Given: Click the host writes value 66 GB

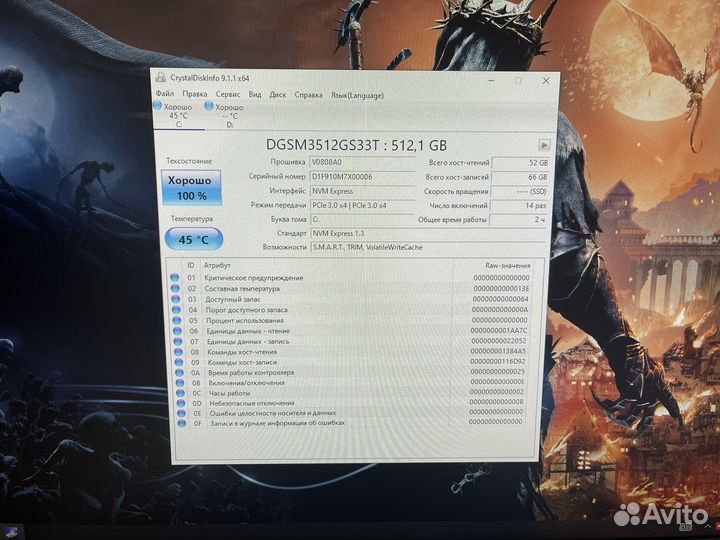Looking at the screenshot, I should tap(520, 177).
